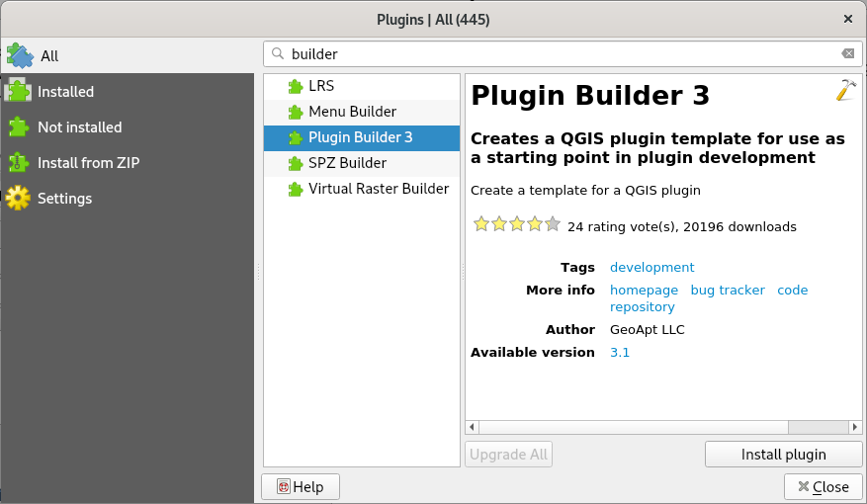
Task: Click the Install plugin button
Action: pos(784,455)
